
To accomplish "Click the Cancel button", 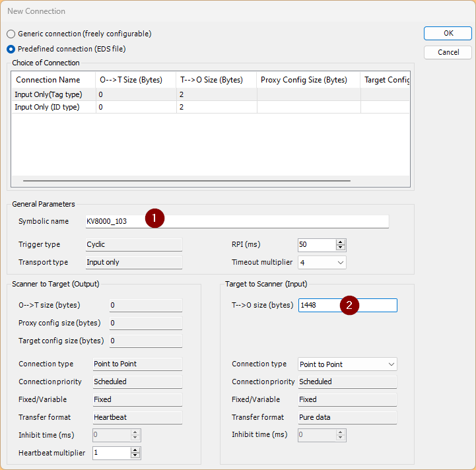I will [448, 52].
